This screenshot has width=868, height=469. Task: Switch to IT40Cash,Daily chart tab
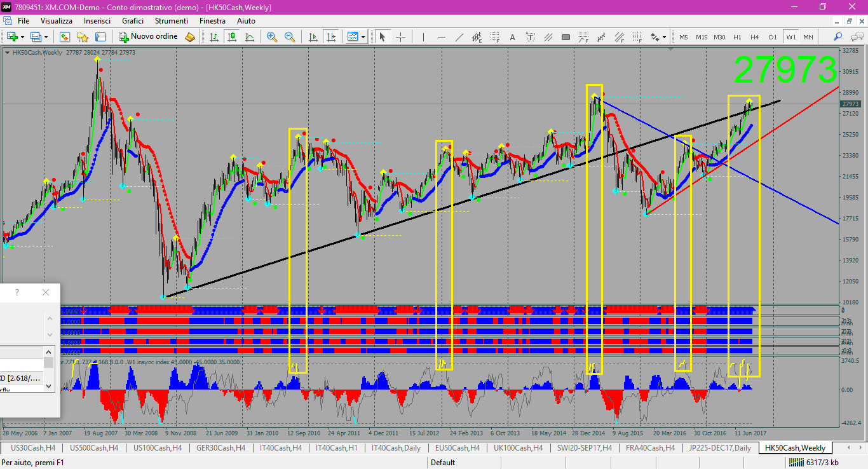pos(397,448)
